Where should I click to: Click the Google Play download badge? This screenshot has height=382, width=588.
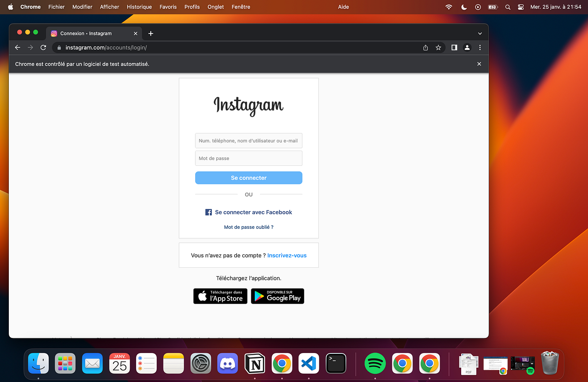tap(278, 296)
